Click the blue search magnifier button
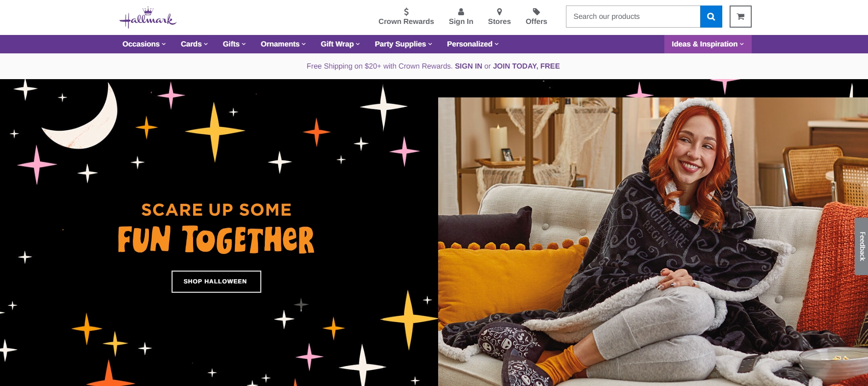Viewport: 868px width, 386px height. coord(711,17)
